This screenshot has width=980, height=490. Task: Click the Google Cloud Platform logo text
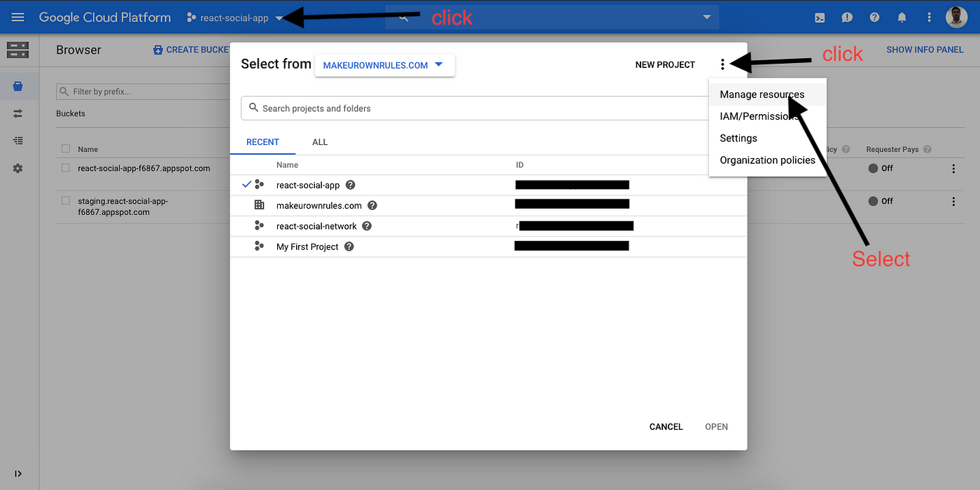(105, 17)
